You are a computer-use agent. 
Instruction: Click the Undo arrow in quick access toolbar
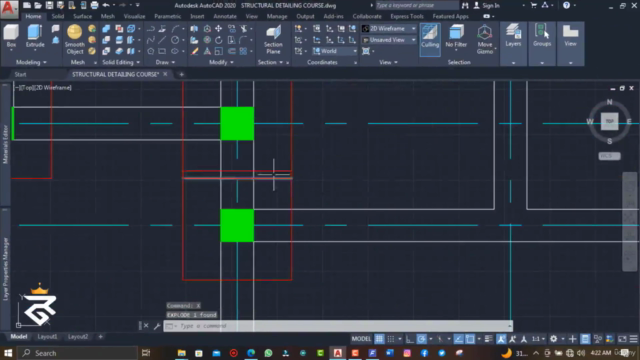coord(106,5)
